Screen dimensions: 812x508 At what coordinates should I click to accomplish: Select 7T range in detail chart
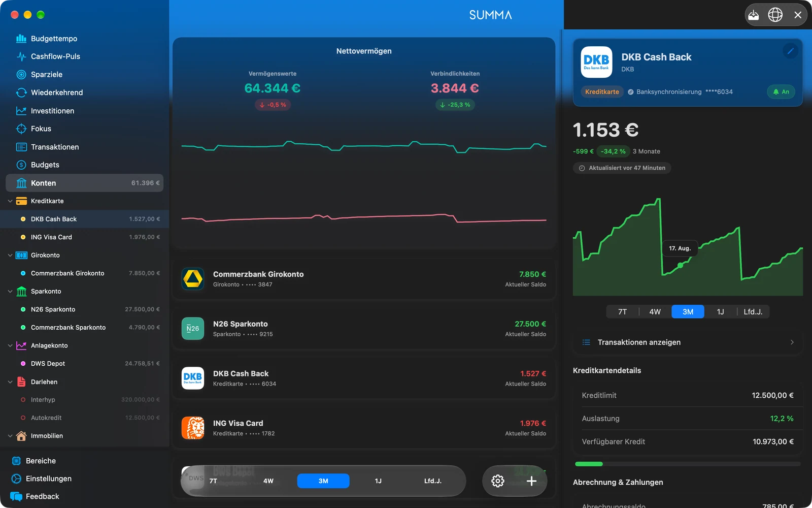622,311
